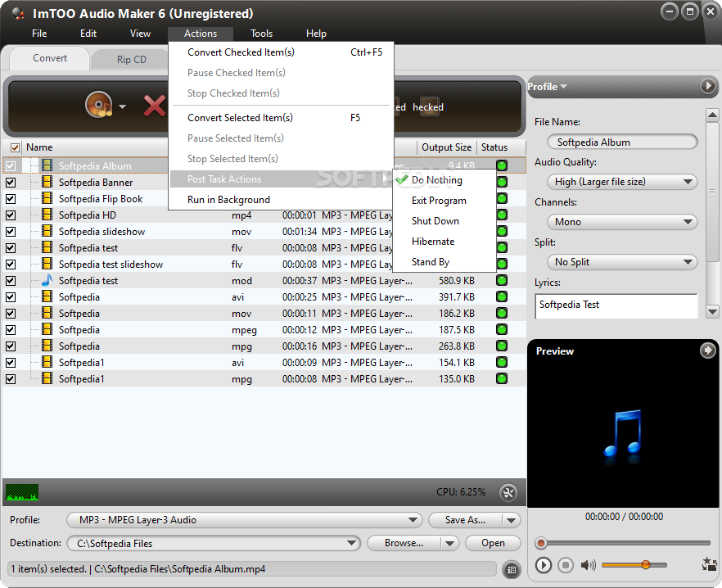Screen dimensions: 722x588
Task: Select Exit Program from the submenu
Action: tap(444, 201)
